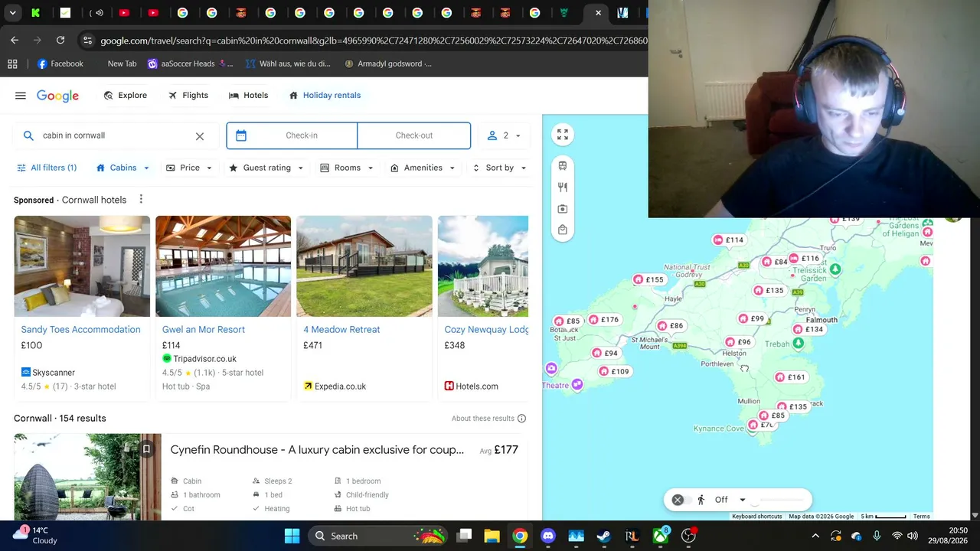Switch to the Explore tab
Screen dimensions: 980x551
(x=126, y=96)
